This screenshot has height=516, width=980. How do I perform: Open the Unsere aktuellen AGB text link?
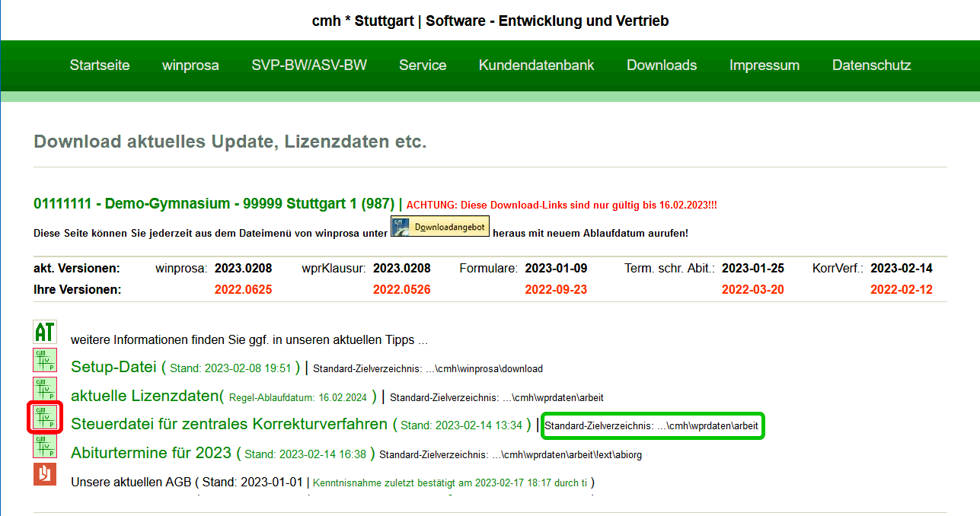131,482
